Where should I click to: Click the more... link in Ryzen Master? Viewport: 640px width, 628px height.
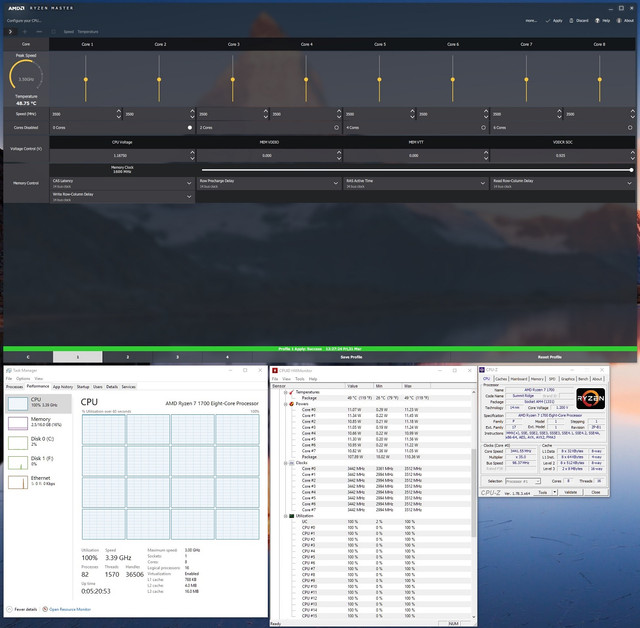tap(531, 20)
